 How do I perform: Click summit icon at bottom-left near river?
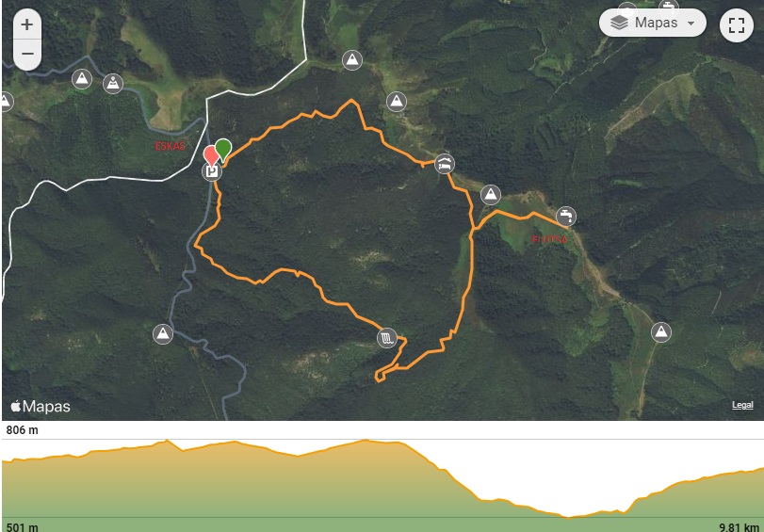click(x=163, y=334)
